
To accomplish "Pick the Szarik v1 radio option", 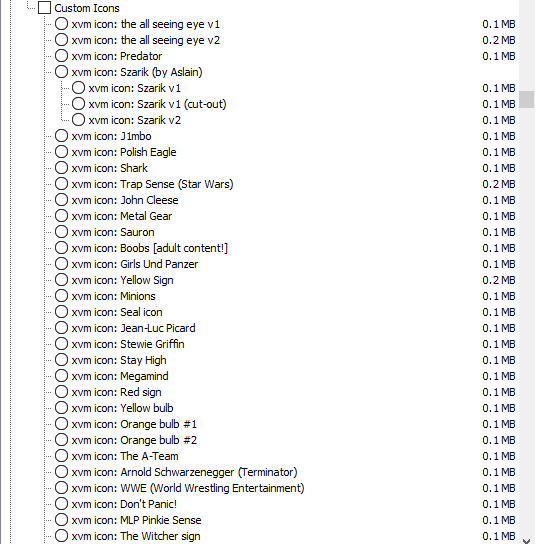I will click(x=78, y=88).
